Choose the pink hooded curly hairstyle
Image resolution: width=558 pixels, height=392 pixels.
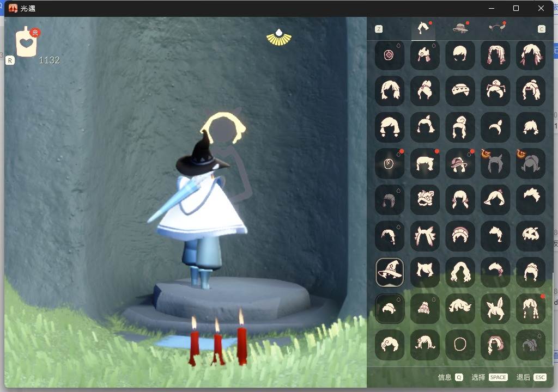pyautogui.click(x=495, y=345)
